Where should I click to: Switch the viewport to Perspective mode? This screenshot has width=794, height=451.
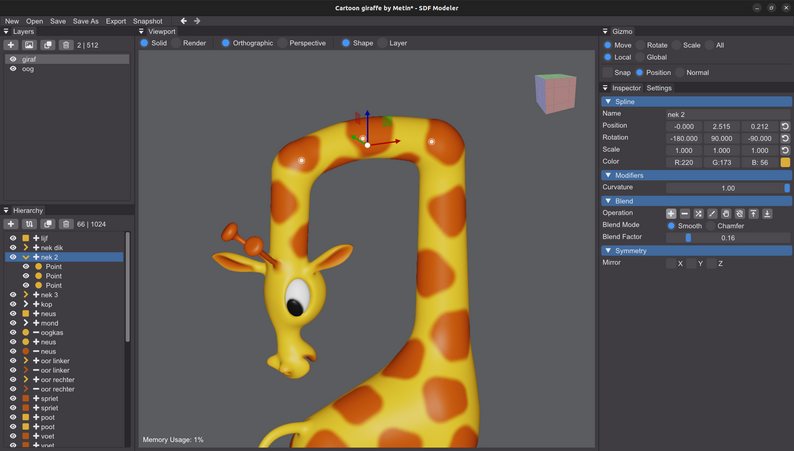click(283, 43)
